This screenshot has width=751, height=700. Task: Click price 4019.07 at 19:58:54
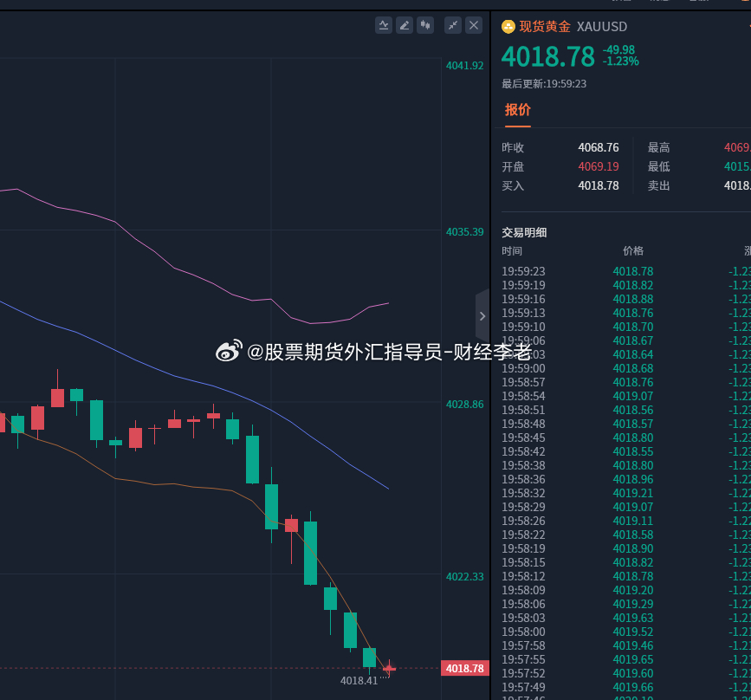(633, 397)
